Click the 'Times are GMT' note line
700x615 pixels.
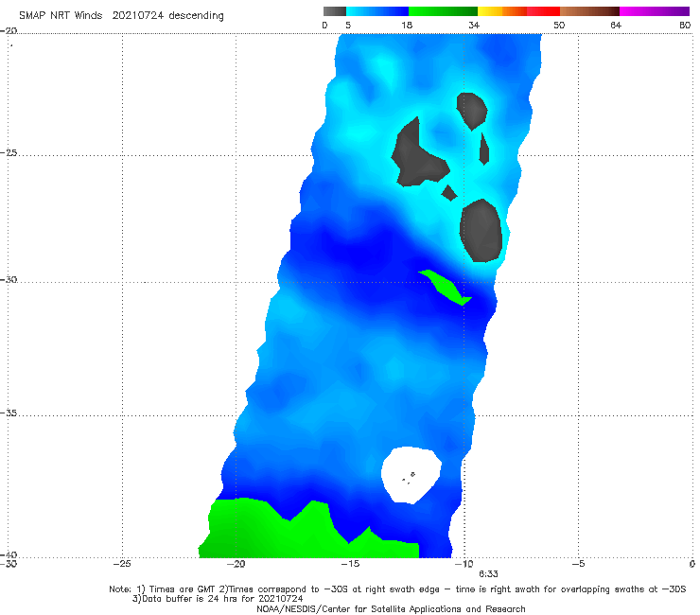[397, 589]
